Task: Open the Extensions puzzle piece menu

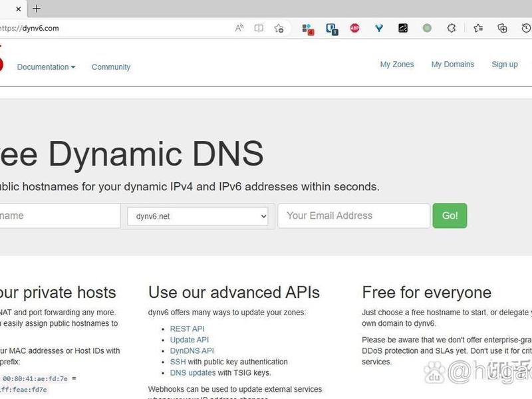Action: (451, 28)
